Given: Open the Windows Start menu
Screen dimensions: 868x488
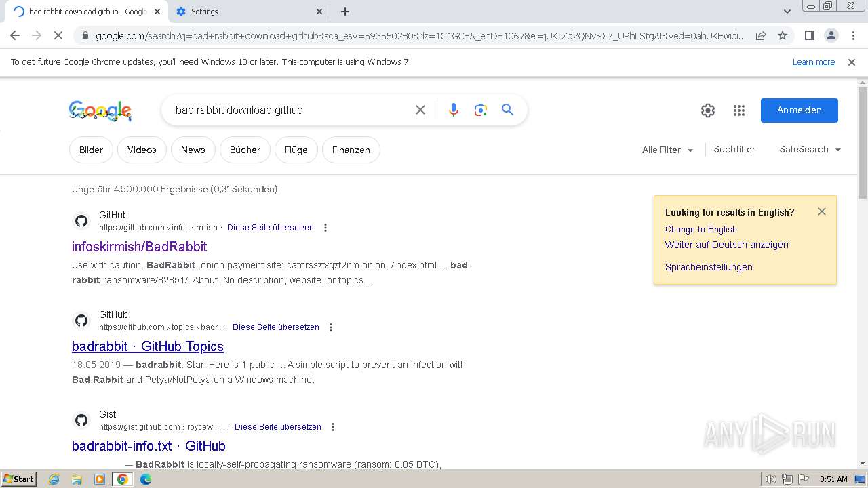Looking at the screenshot, I should tap(19, 479).
